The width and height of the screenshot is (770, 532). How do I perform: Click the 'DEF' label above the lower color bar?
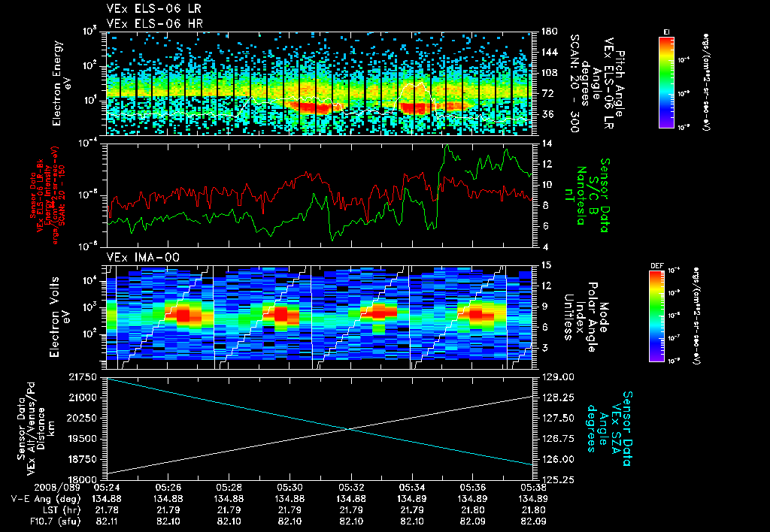click(x=656, y=266)
